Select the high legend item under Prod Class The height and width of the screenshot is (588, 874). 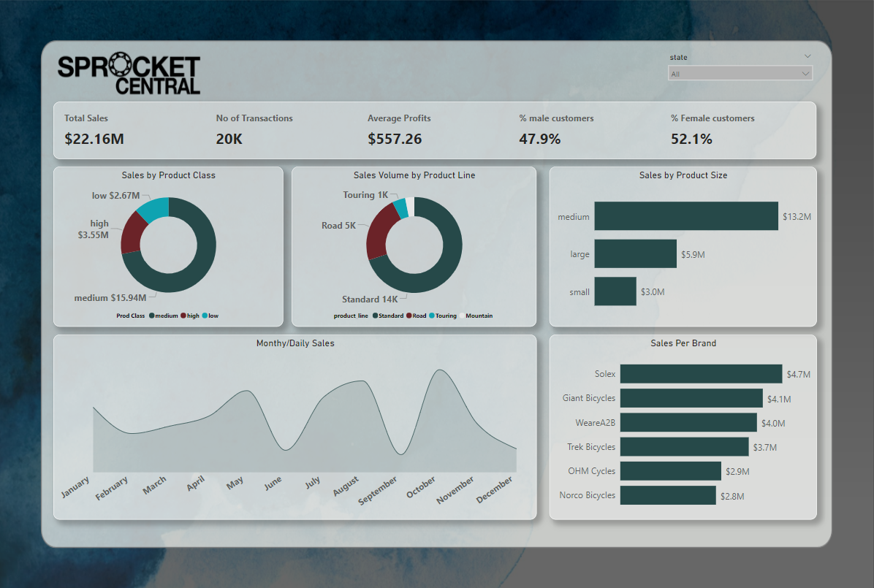189,316
